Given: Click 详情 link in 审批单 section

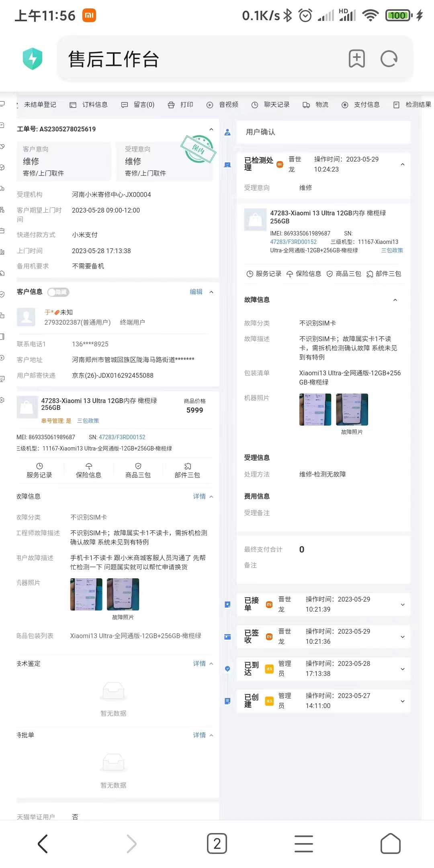Looking at the screenshot, I should coord(199,735).
